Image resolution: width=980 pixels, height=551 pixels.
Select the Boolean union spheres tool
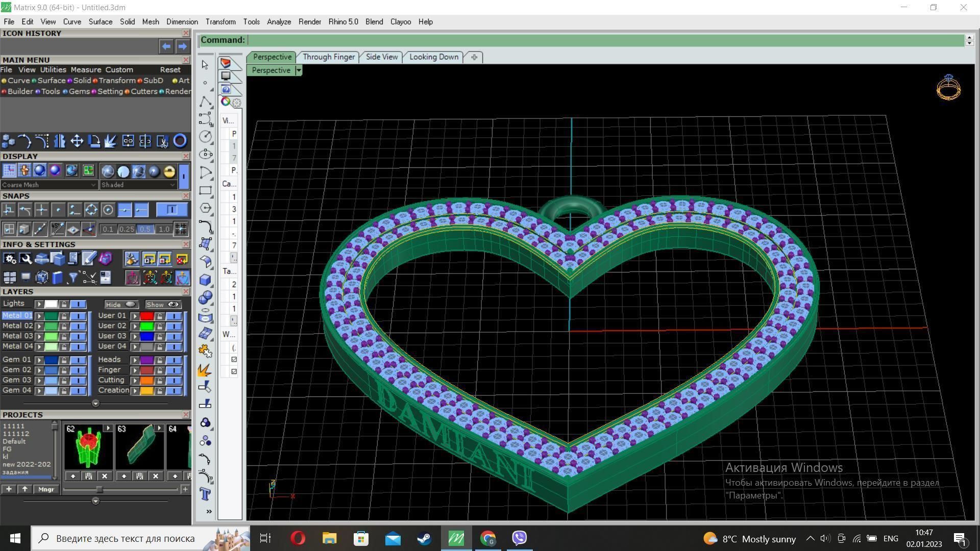(x=205, y=297)
